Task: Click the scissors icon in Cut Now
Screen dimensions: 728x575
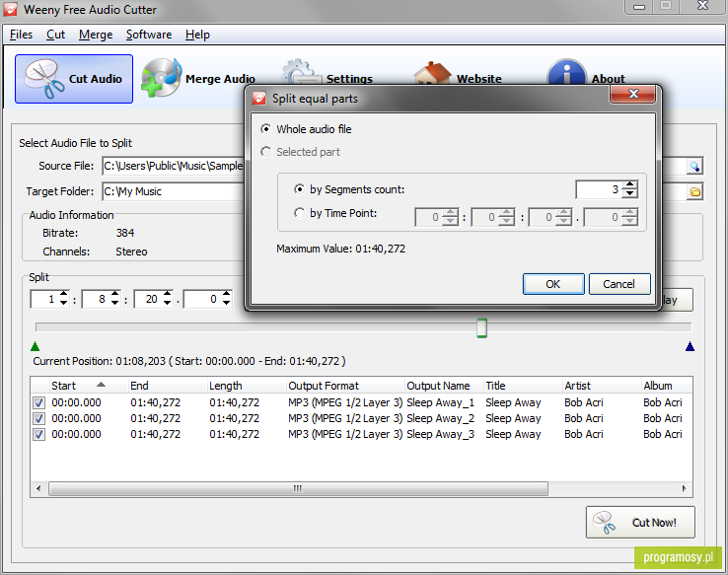Action: (604, 523)
